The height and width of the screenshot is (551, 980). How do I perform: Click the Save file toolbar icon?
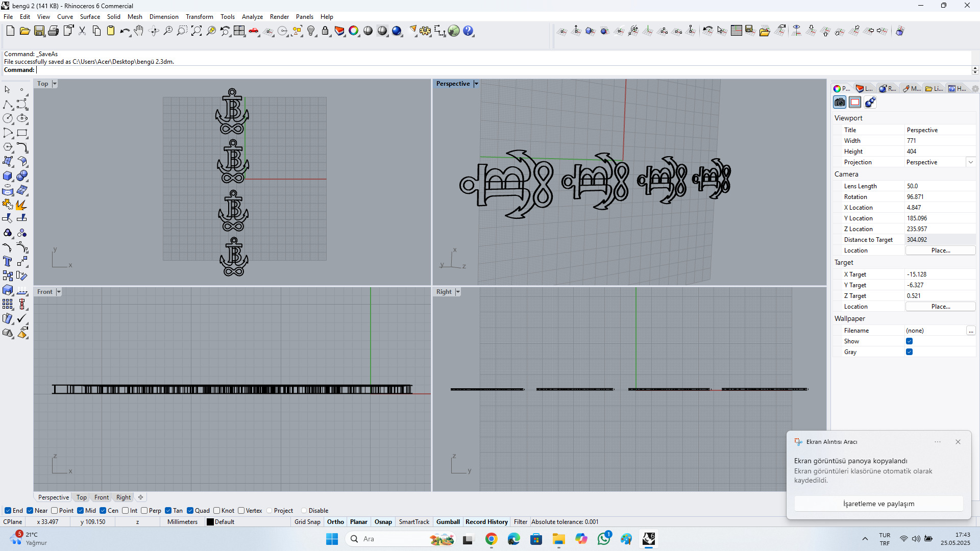coord(39,31)
